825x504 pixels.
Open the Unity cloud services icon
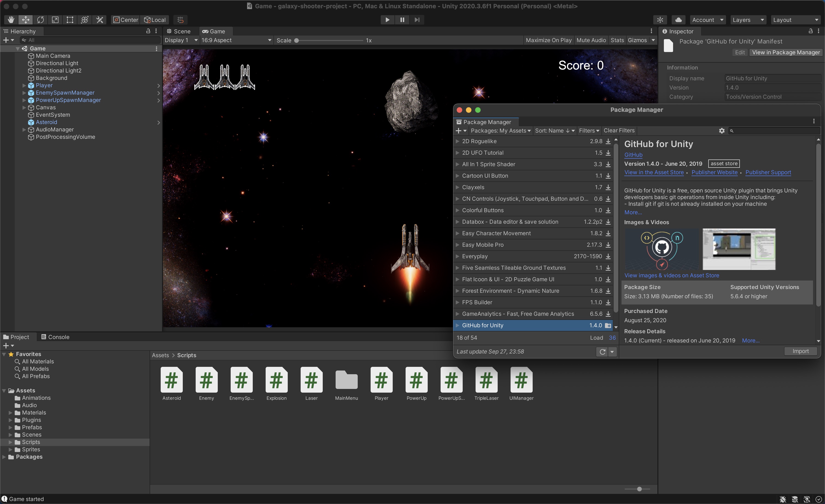pos(678,20)
